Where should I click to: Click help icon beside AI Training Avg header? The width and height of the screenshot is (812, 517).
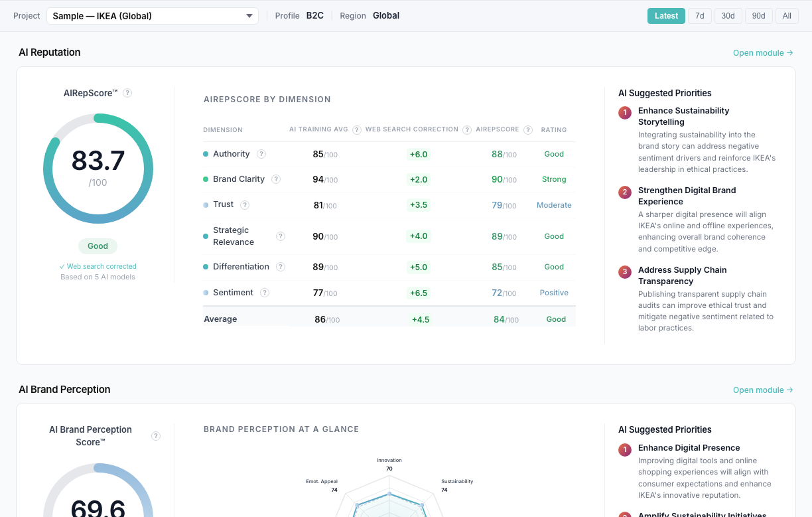click(x=357, y=130)
